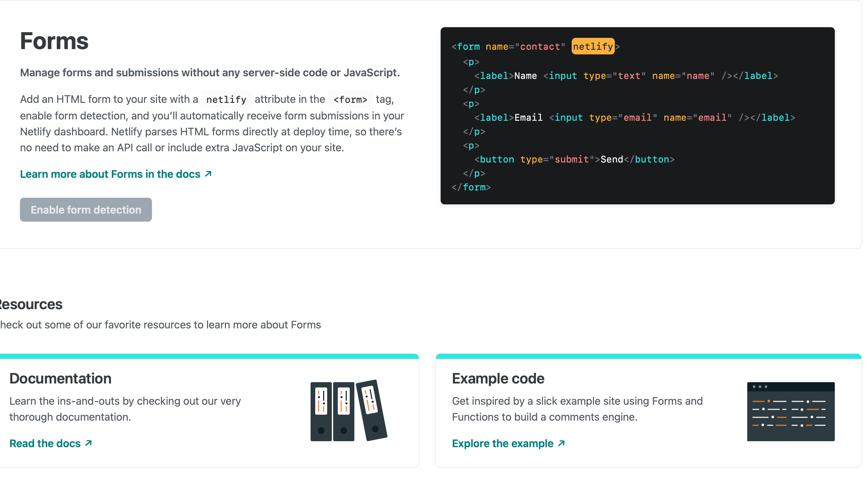Screen dimensions: 868x483
Task: Click the closing </form> tag in code block
Action: coord(471,187)
